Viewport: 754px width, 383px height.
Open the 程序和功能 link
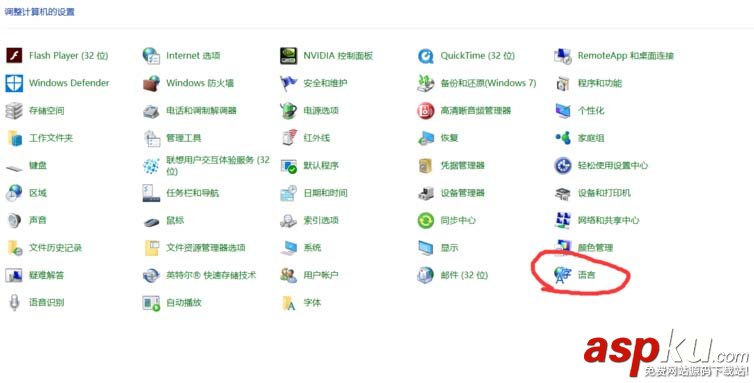[x=600, y=83]
